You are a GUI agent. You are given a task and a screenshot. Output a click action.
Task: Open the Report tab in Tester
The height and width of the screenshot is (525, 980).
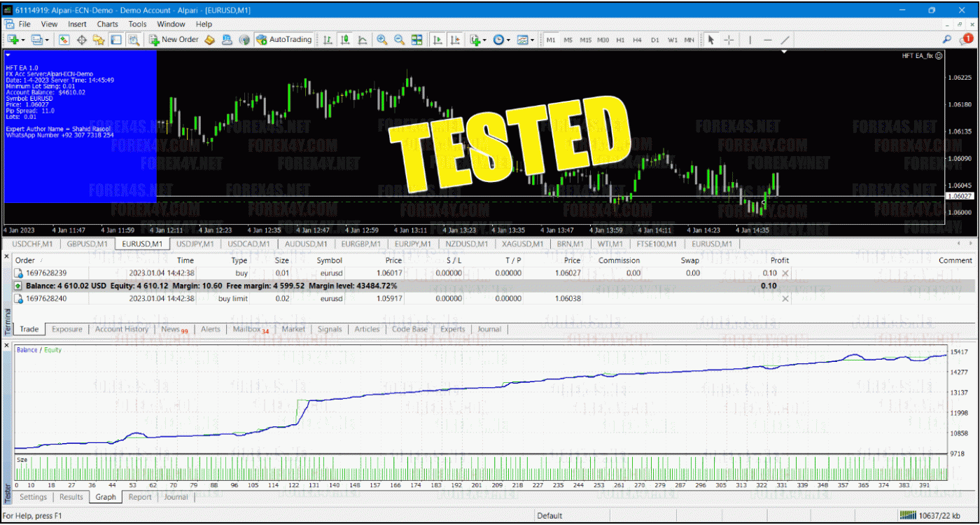[x=139, y=497]
